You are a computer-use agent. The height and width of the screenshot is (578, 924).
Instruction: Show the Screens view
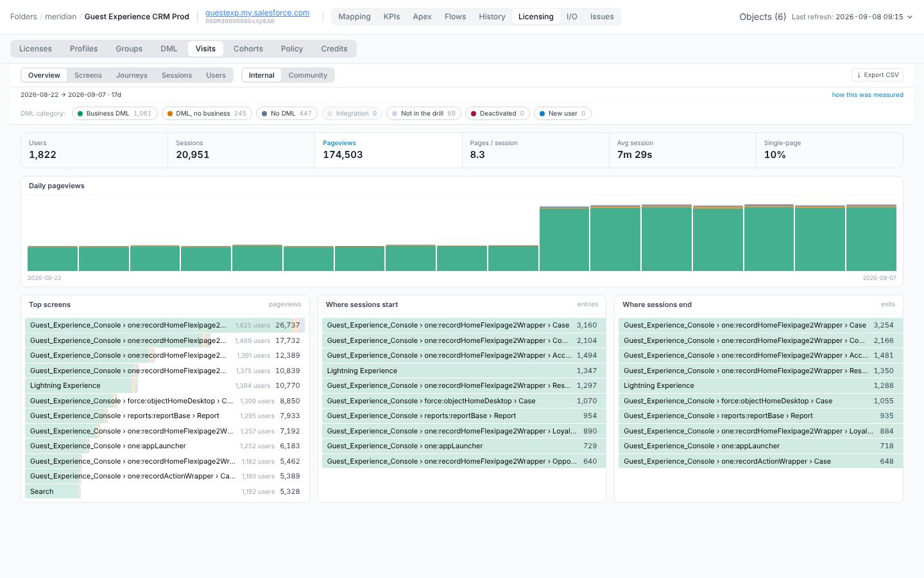click(88, 75)
